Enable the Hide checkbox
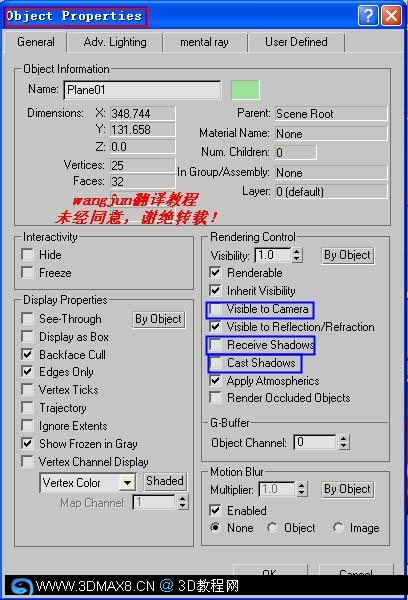 (x=28, y=254)
